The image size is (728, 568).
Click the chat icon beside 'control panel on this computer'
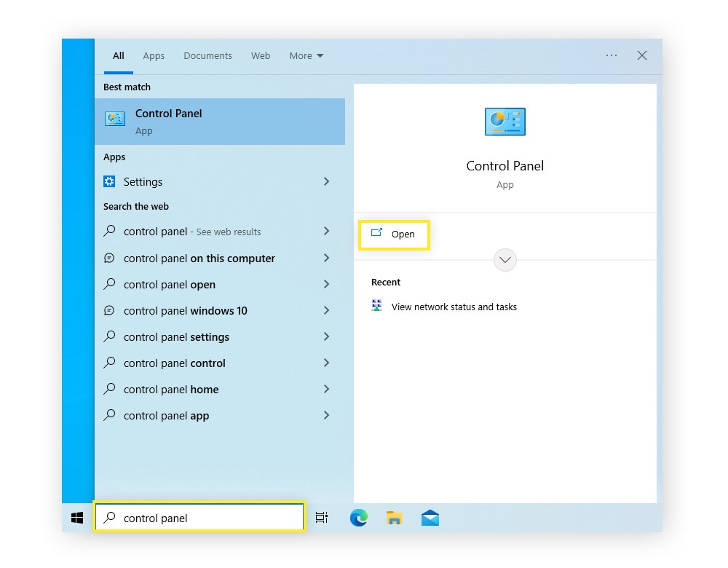(x=109, y=258)
